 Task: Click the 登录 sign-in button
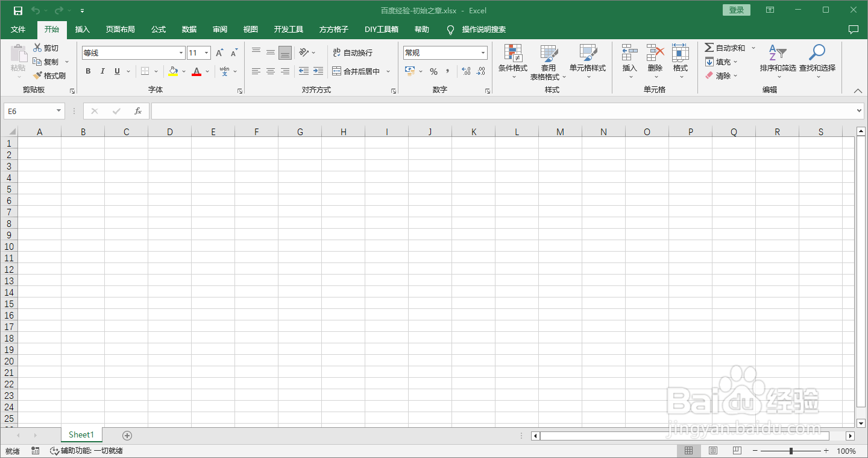[x=736, y=10]
